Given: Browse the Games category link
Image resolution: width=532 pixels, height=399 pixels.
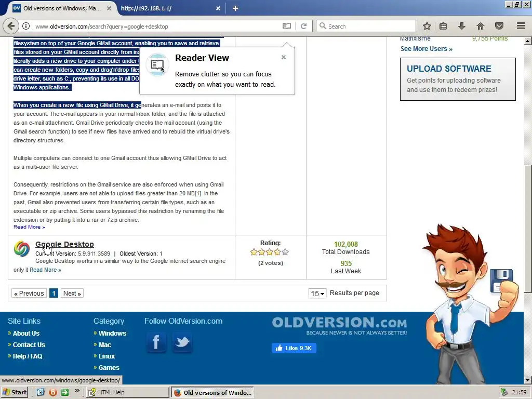Looking at the screenshot, I should click(109, 367).
